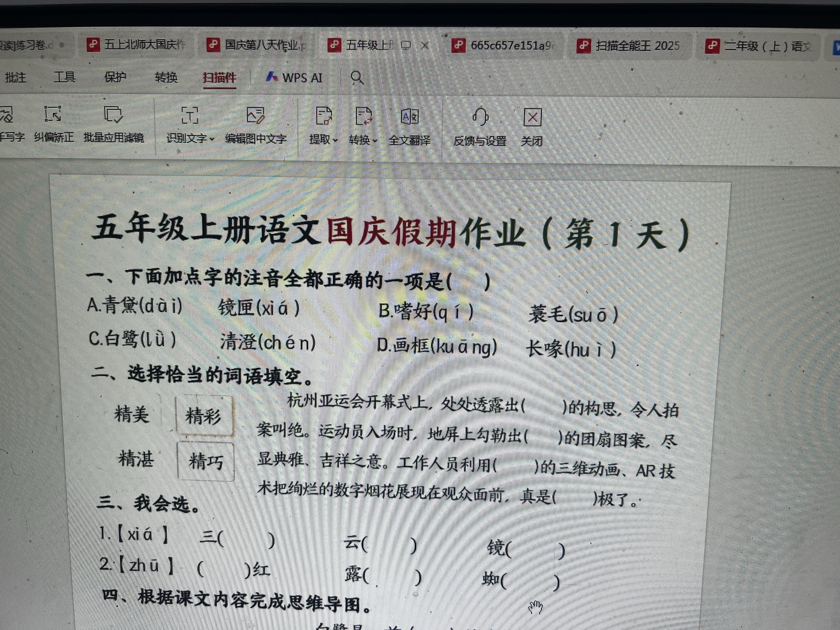Viewport: 840px width, 630px height.
Task: Click the 批量应用滤镜 filter icon
Action: coord(113,115)
